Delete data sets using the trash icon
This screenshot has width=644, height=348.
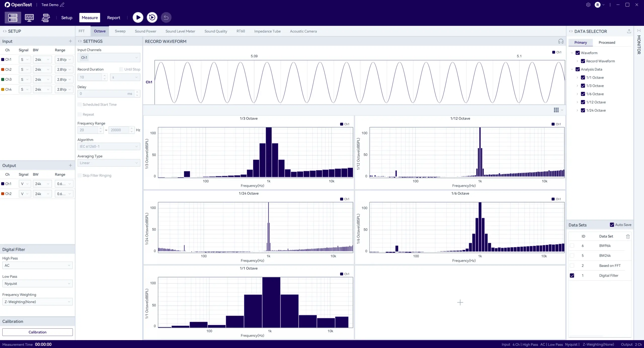click(x=628, y=236)
